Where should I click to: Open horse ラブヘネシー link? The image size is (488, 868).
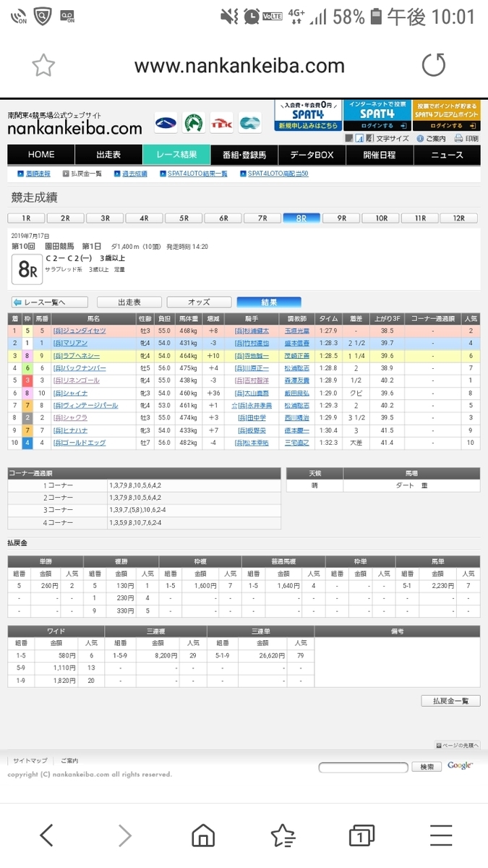click(76, 356)
